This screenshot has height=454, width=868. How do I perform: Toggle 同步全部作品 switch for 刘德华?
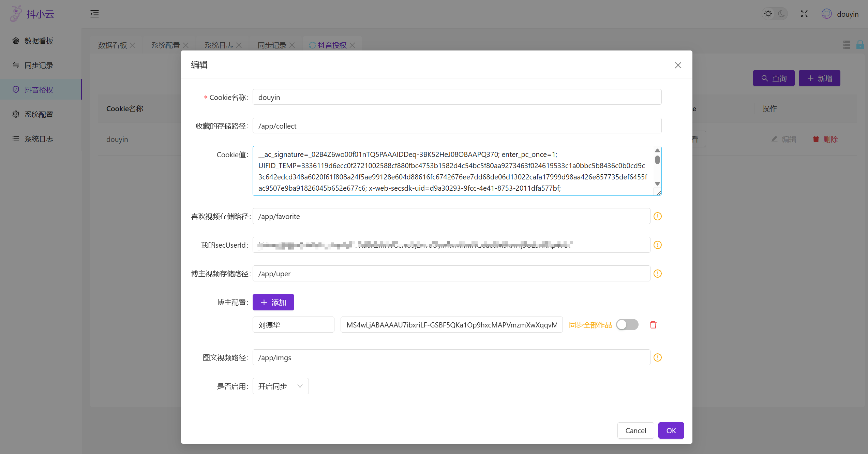pyautogui.click(x=627, y=325)
